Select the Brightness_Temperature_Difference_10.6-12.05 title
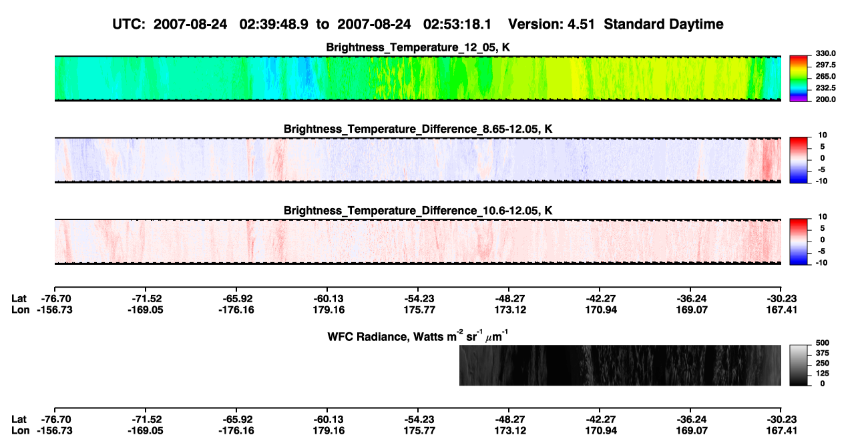868x445 pixels. 418,211
